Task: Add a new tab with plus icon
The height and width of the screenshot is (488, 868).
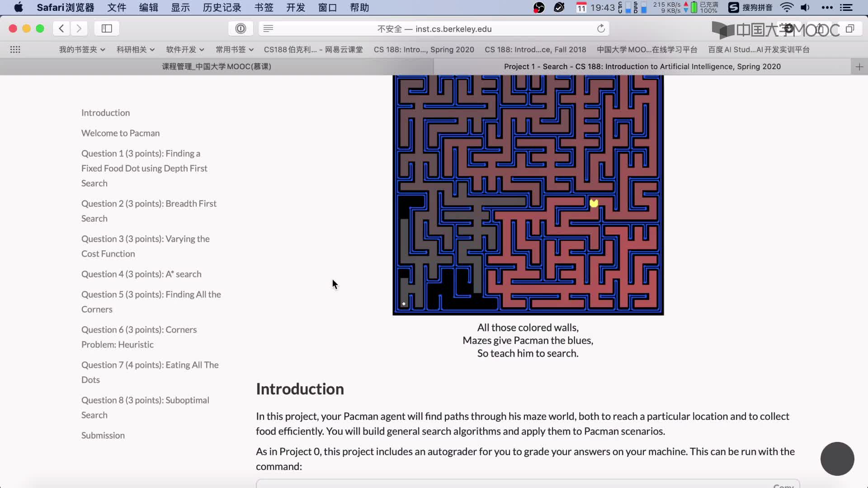Action: click(859, 67)
